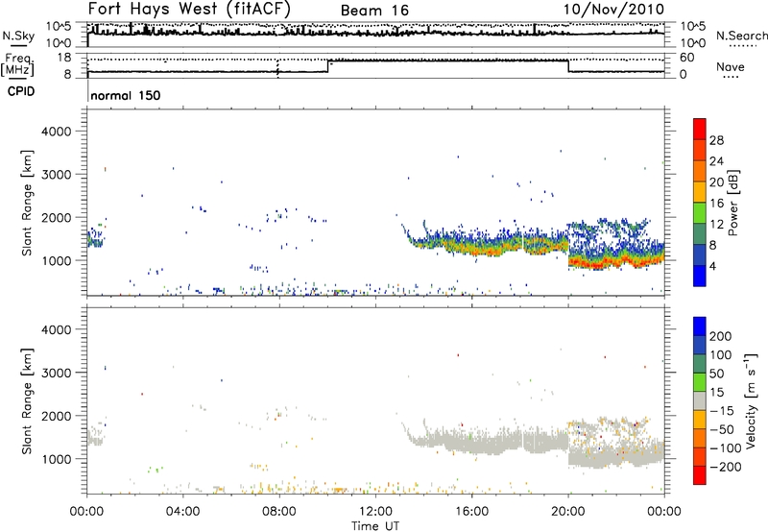Click the 'normal 150' CPID text
768x532 pixels.
click(x=126, y=95)
